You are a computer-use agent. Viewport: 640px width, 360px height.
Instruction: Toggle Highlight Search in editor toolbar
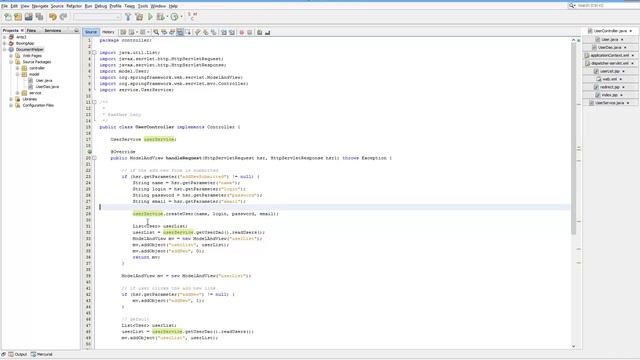tap(180, 32)
